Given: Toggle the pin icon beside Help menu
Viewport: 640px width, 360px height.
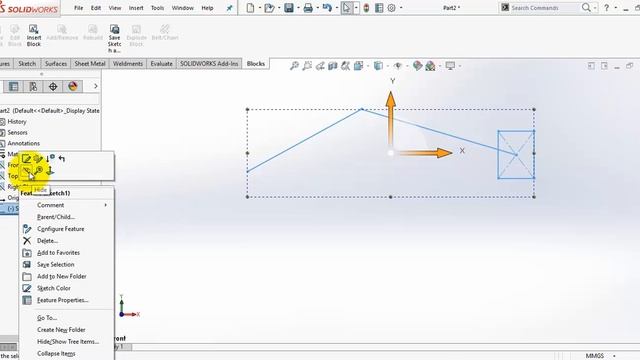Looking at the screenshot, I should click(229, 8).
